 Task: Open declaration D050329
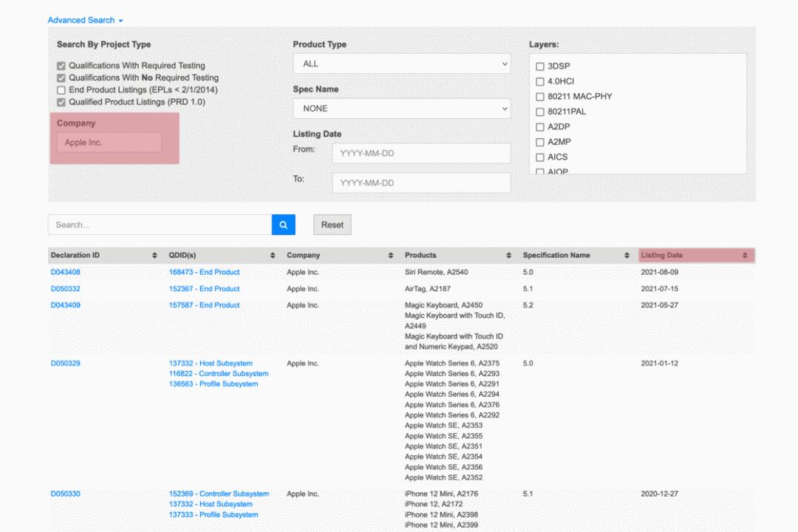(65, 363)
